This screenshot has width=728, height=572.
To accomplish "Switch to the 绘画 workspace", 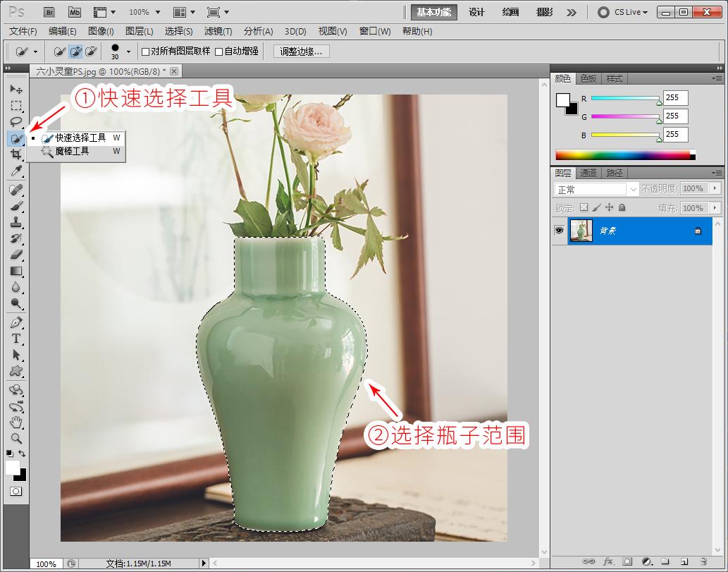I will (x=511, y=13).
